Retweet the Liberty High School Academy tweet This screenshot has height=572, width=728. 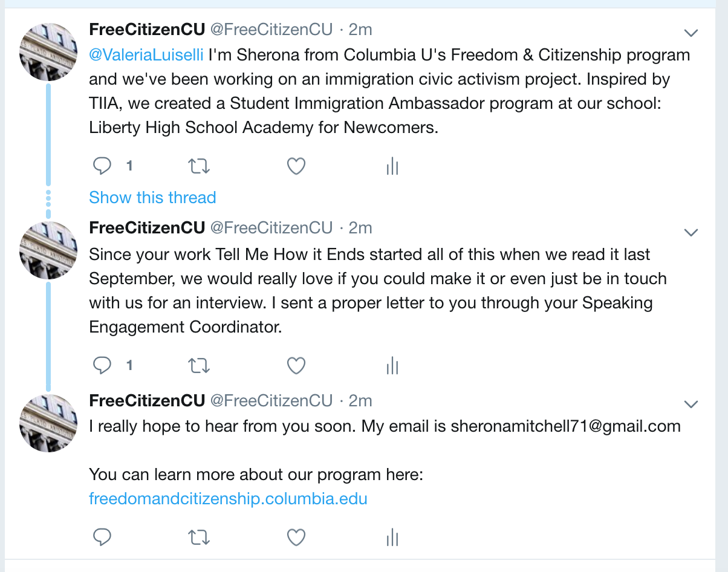(199, 166)
